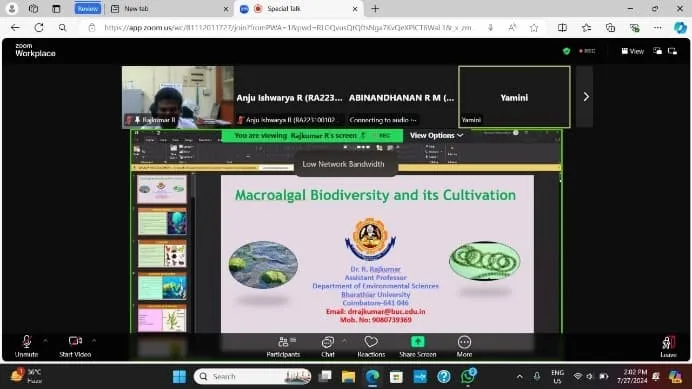Show hidden system tray icons
692x389 pixels.
(519, 377)
